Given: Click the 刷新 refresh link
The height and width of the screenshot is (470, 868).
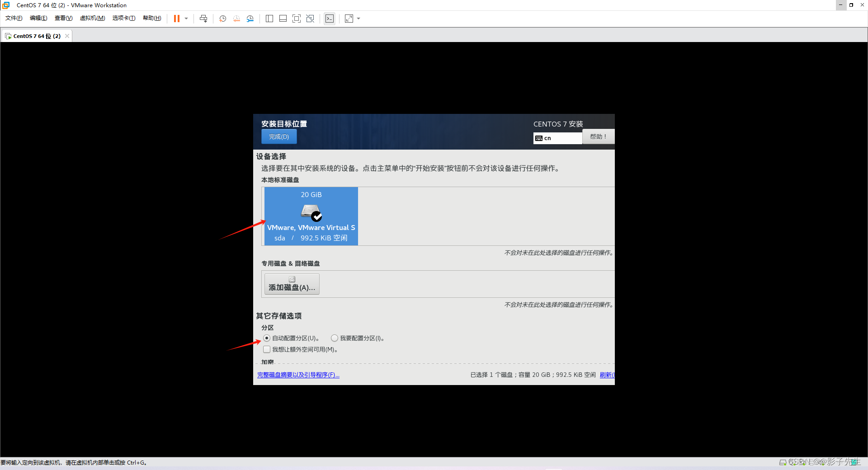Looking at the screenshot, I should pos(607,375).
